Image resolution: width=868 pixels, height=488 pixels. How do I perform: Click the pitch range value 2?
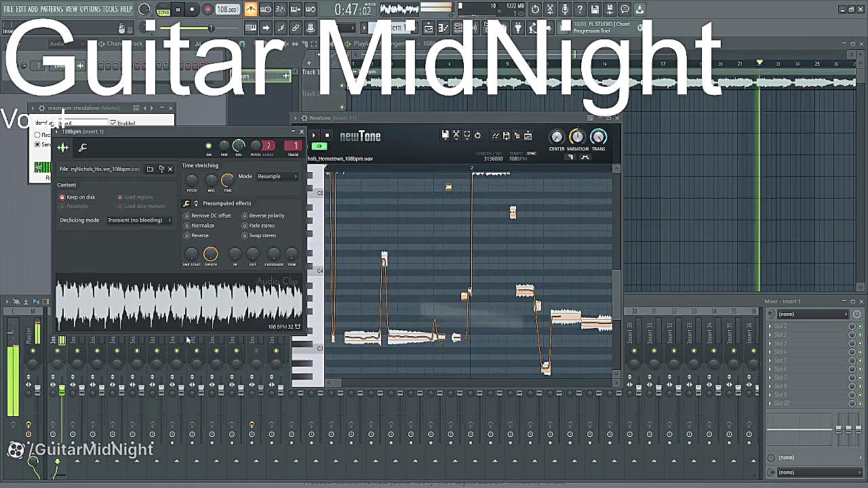pos(269,146)
